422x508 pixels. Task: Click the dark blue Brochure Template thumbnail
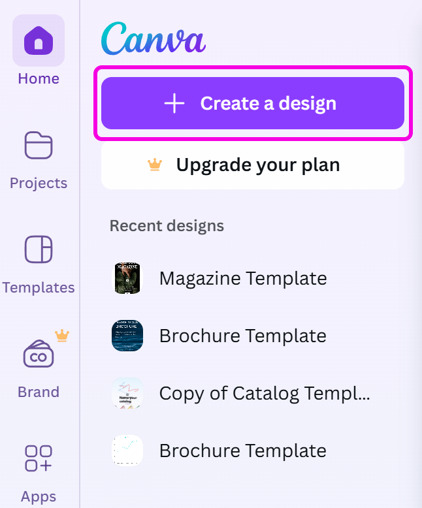point(127,336)
